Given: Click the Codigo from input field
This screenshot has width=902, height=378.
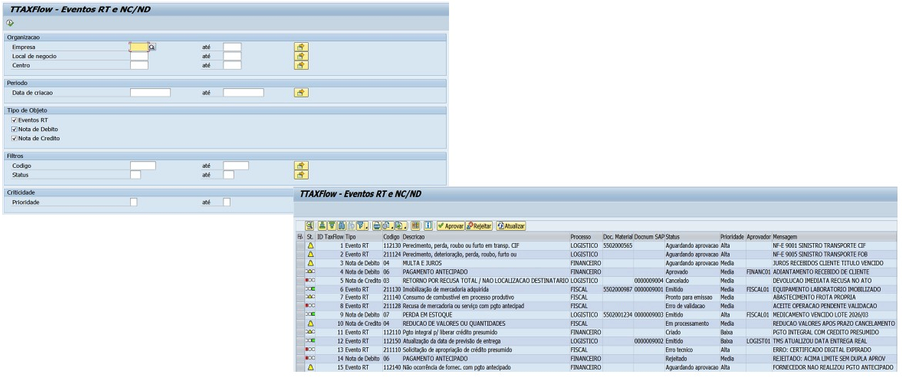Looking at the screenshot, I should tap(143, 166).
